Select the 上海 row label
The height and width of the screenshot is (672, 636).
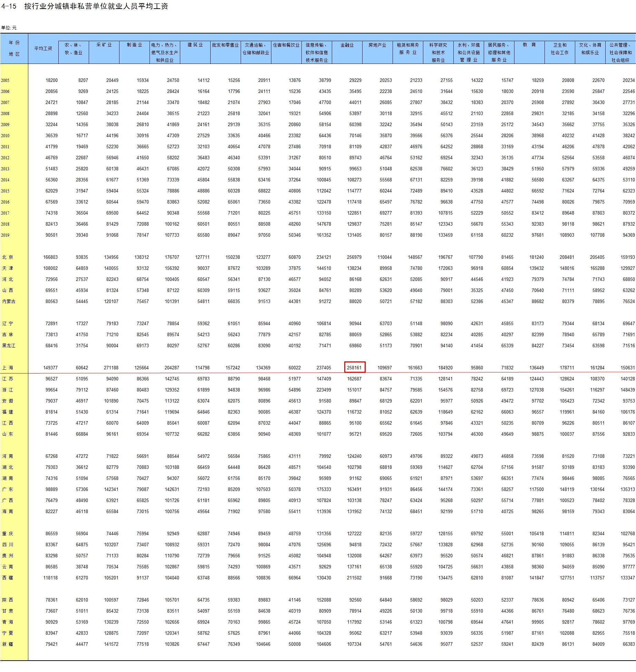pyautogui.click(x=8, y=368)
